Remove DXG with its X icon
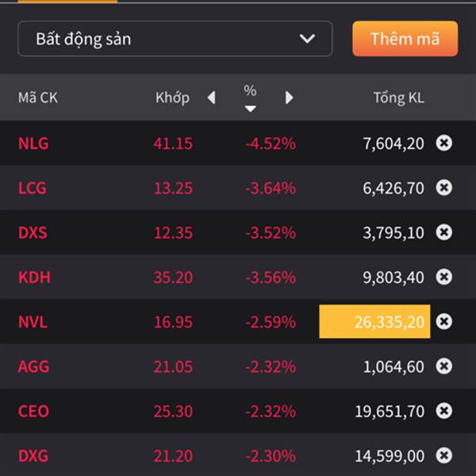476x476 pixels. coord(443,455)
